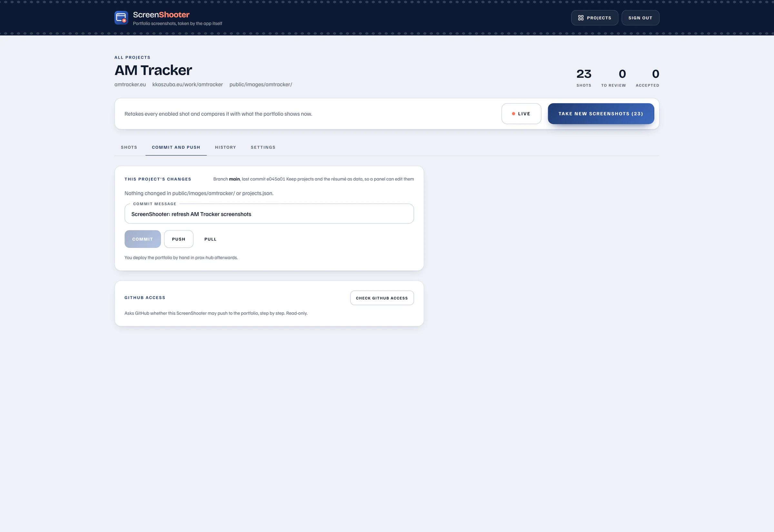This screenshot has height=532, width=774.
Task: Open kkaszuba.eu/work/amtracker link
Action: [188, 84]
